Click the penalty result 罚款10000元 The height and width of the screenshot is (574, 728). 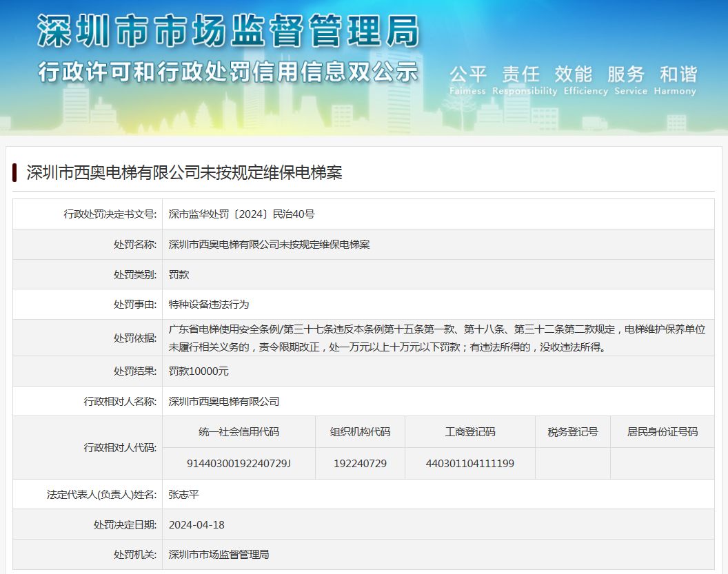point(199,371)
